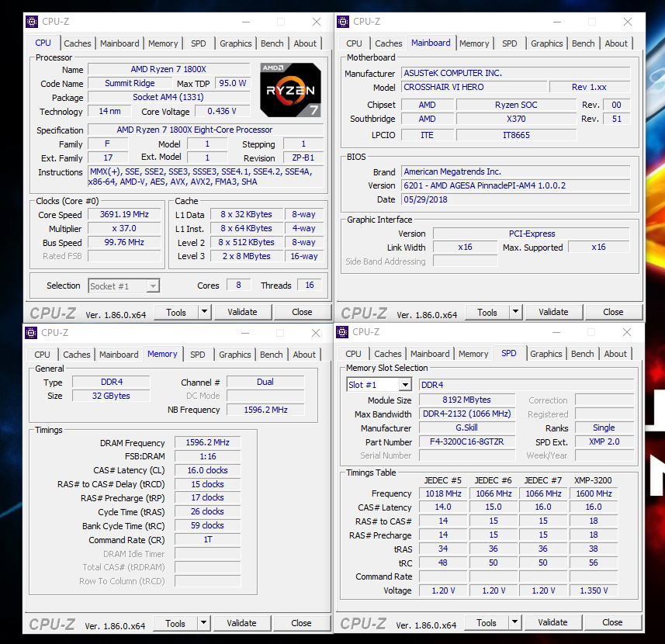Click the AMD Ryzen 7 logo image
This screenshot has height=644, width=665.
click(x=290, y=90)
